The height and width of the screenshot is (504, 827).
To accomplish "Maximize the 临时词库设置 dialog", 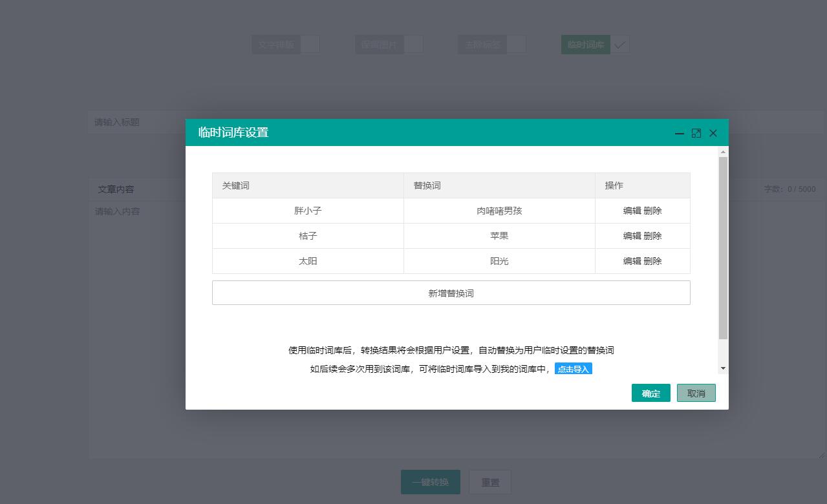I will [696, 133].
